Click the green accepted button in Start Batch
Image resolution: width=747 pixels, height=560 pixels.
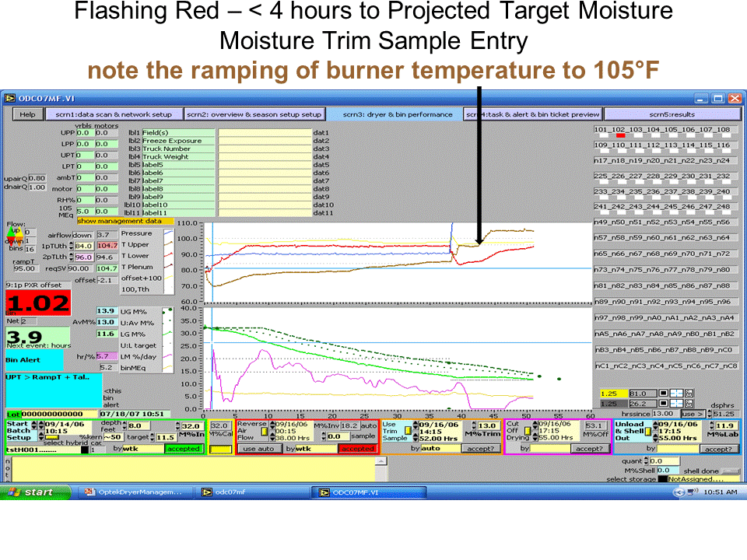(x=184, y=449)
